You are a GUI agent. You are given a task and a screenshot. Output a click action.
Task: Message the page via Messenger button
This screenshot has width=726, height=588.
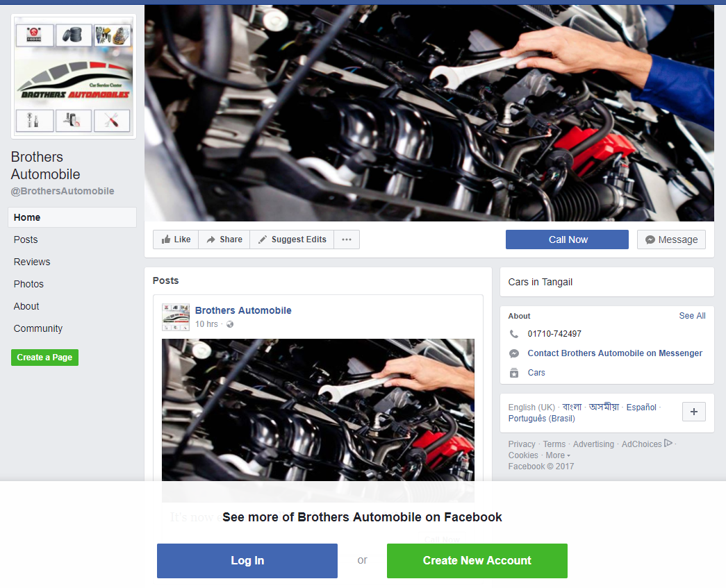[671, 240]
